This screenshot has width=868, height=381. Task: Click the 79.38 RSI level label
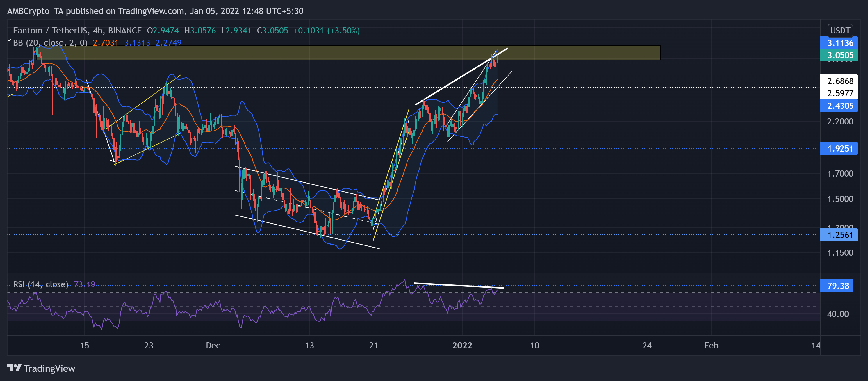tap(837, 286)
